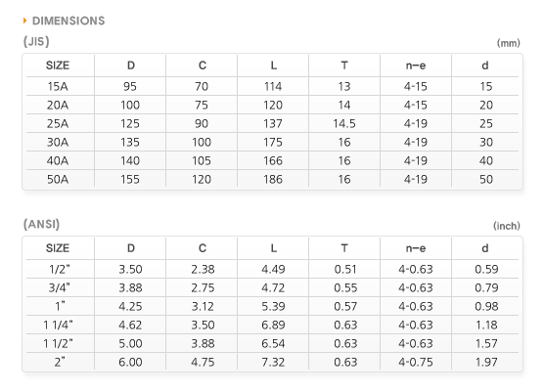
Task: Select the d header in JIS table
Action: [x=485, y=65]
